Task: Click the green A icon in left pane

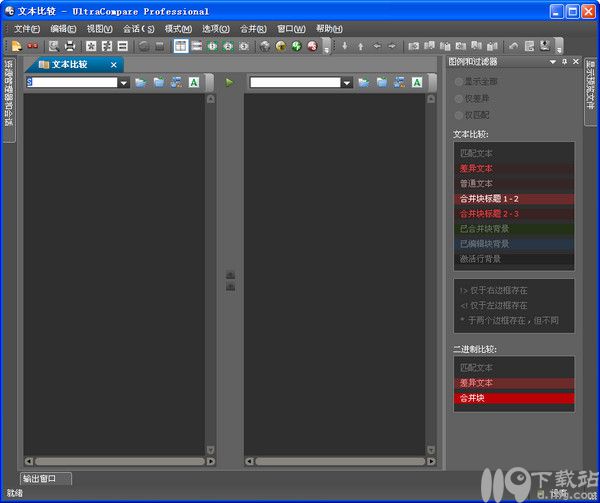Action: click(194, 82)
